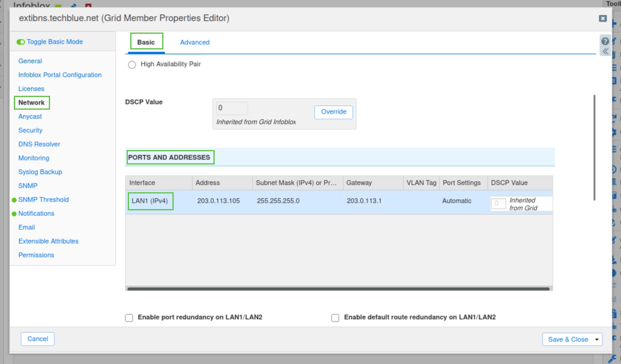This screenshot has height=364, width=621.
Task: Click the Save & Close button
Action: click(x=568, y=340)
